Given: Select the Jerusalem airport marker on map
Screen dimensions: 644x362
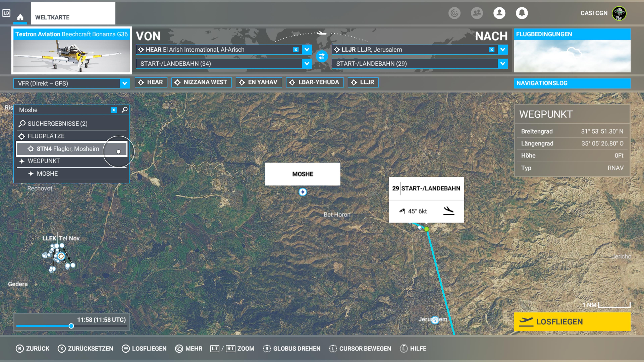Looking at the screenshot, I should pyautogui.click(x=435, y=320).
